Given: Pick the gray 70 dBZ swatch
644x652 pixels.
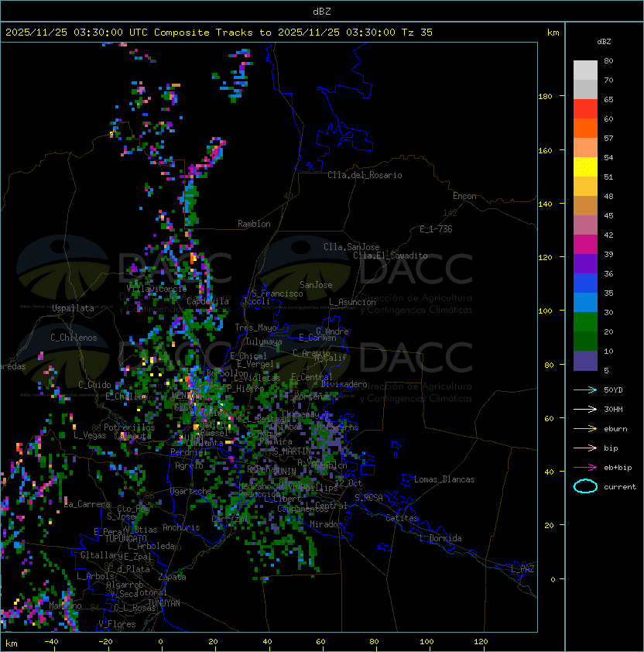Looking at the screenshot, I should click(585, 89).
